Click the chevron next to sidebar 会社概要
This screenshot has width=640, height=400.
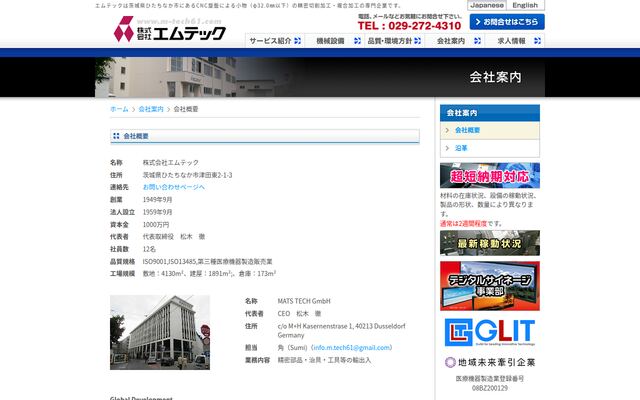pos(447,130)
